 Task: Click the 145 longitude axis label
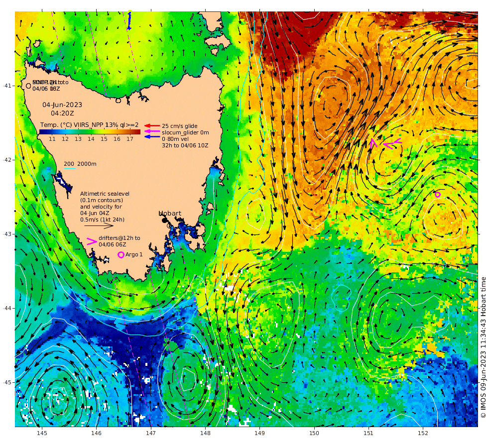click(42, 433)
